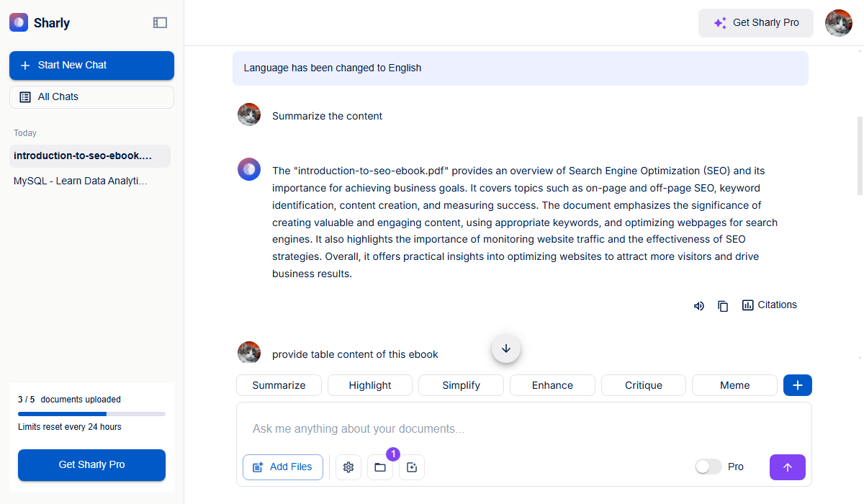864x504 pixels.
Task: Enable the Pro mode toggle
Action: pos(708,467)
